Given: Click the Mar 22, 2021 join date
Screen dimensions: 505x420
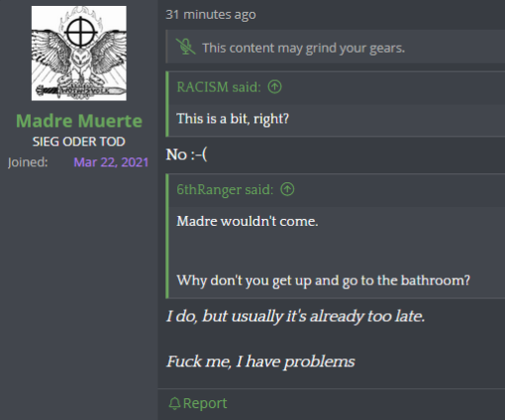Looking at the screenshot, I should [x=111, y=162].
